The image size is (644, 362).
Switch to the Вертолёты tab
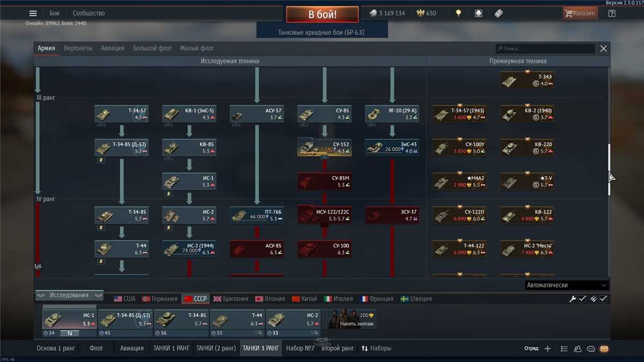(78, 48)
